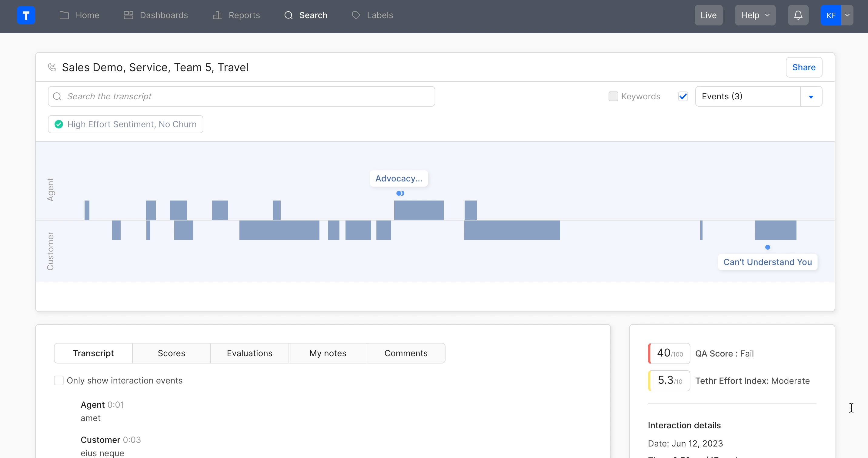868x458 pixels.
Task: Click the Share button
Action: [804, 67]
